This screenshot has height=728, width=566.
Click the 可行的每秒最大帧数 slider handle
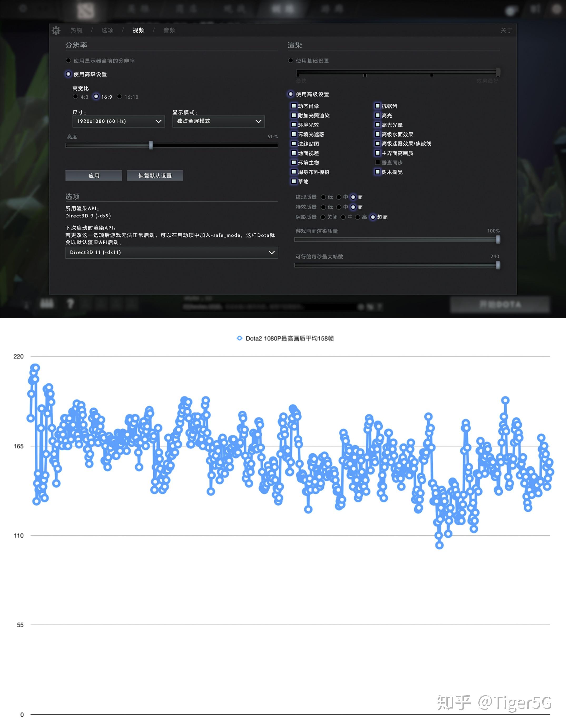pyautogui.click(x=498, y=265)
